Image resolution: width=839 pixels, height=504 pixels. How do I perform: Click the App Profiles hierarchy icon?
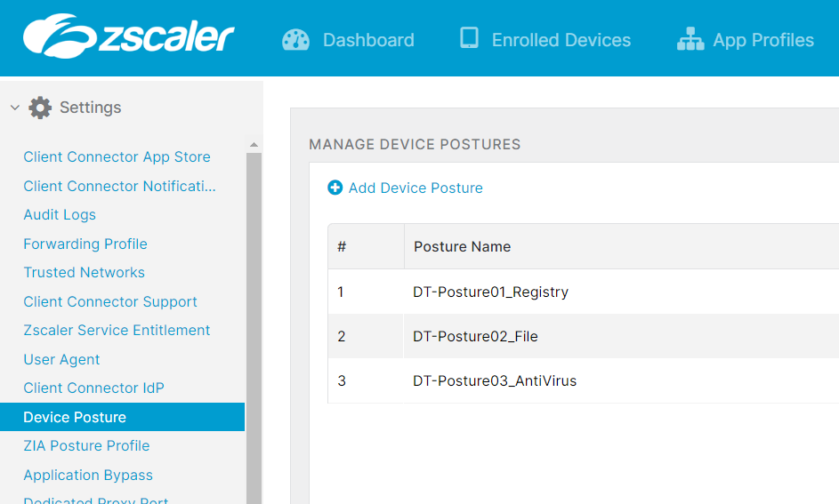pos(690,40)
